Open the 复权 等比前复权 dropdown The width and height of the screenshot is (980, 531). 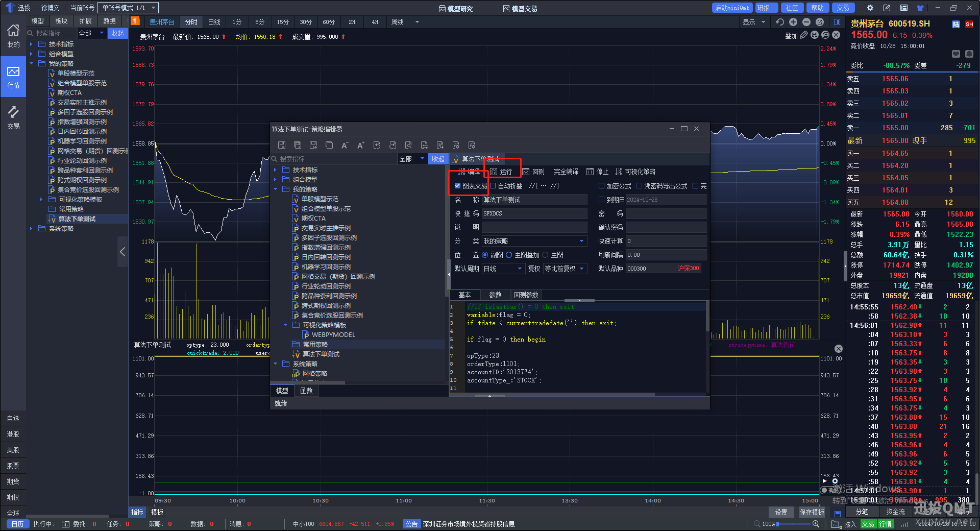(x=565, y=269)
